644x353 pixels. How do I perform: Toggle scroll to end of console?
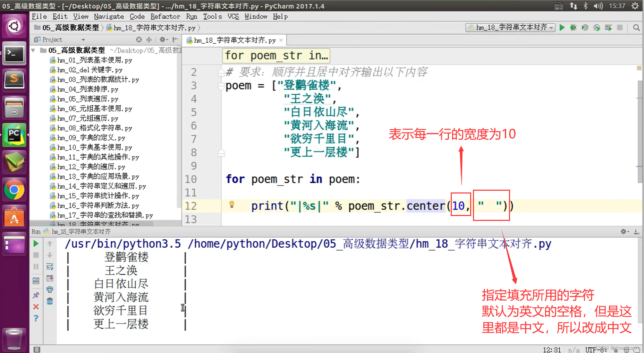[50, 278]
